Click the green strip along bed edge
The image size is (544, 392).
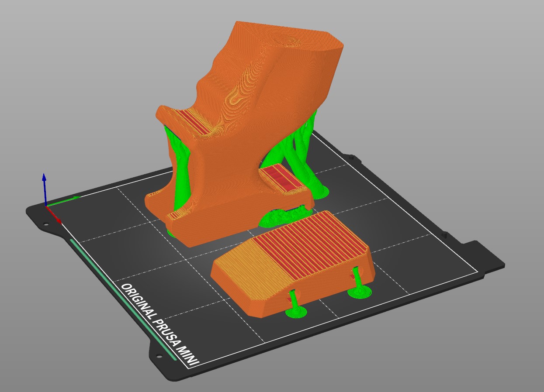123,299
